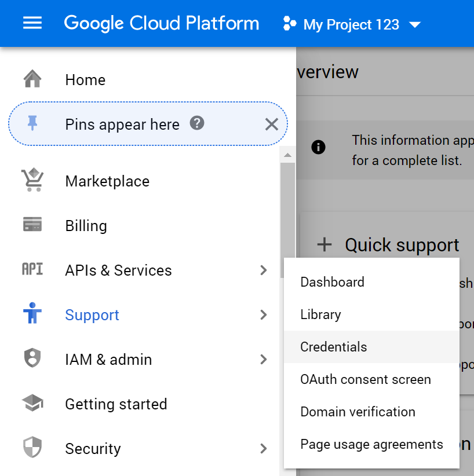Click the IAM & admin shield icon
This screenshot has height=476, width=474.
coord(32,358)
